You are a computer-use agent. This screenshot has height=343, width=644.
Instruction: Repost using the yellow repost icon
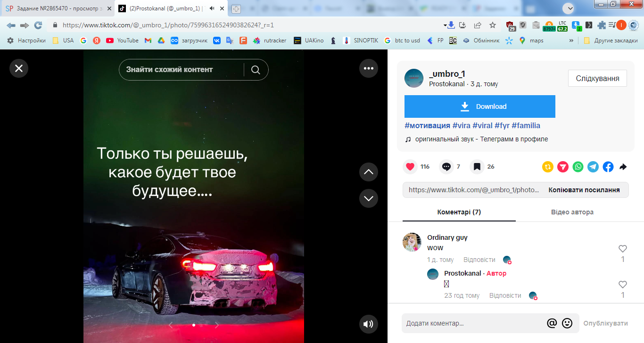tap(548, 167)
